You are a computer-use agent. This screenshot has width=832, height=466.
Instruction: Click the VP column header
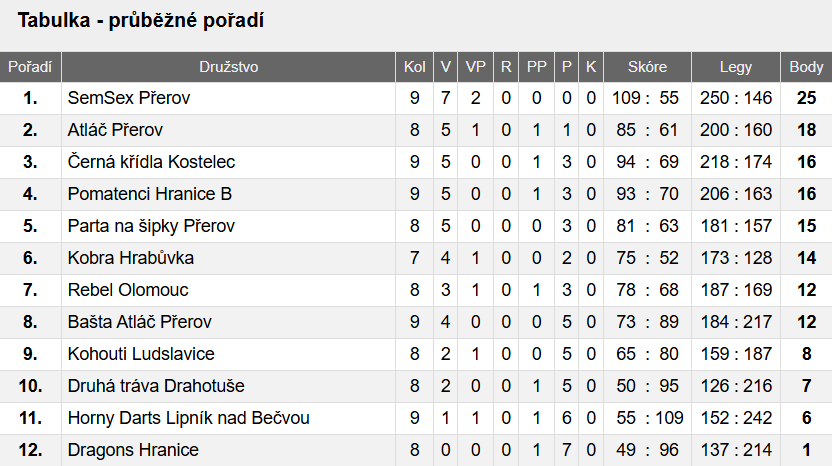click(476, 67)
